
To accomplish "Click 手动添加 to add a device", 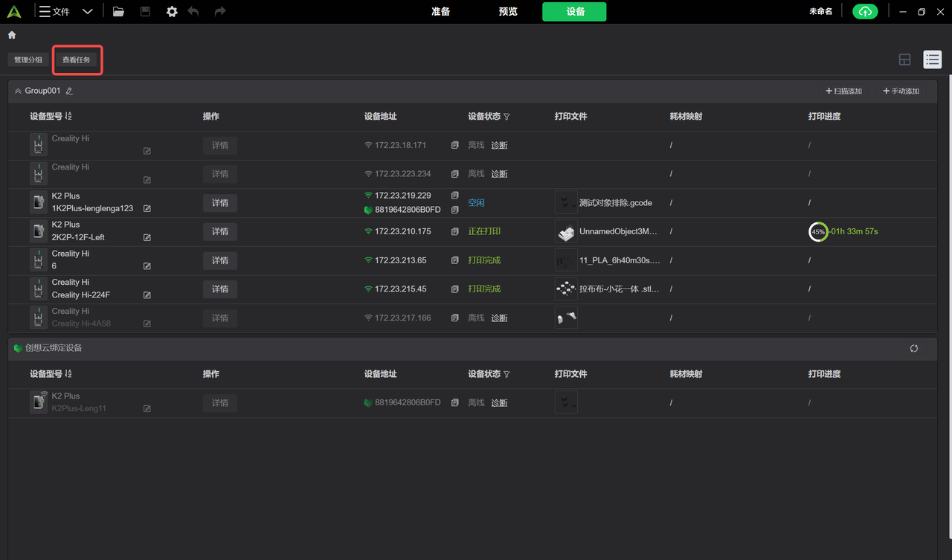I will 901,91.
